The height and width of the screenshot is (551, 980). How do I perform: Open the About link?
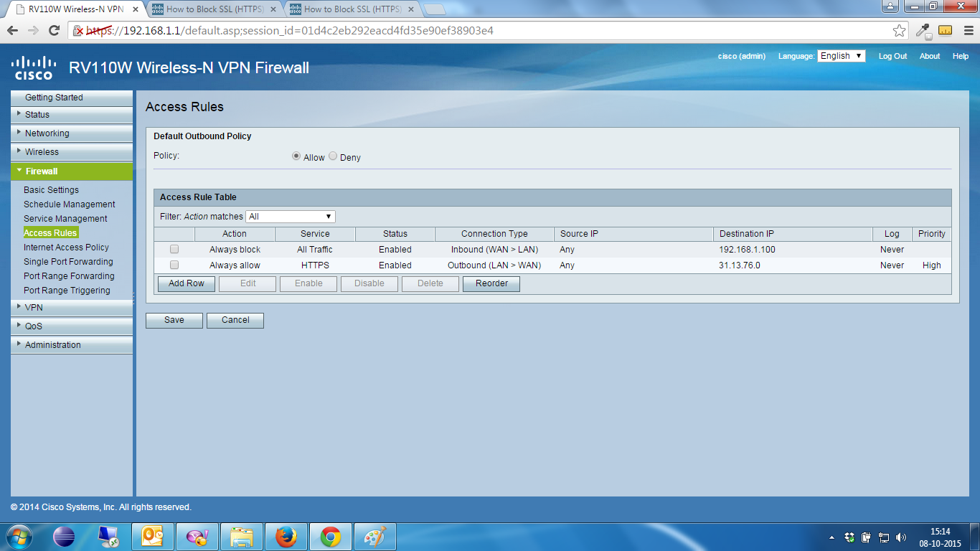pyautogui.click(x=930, y=56)
